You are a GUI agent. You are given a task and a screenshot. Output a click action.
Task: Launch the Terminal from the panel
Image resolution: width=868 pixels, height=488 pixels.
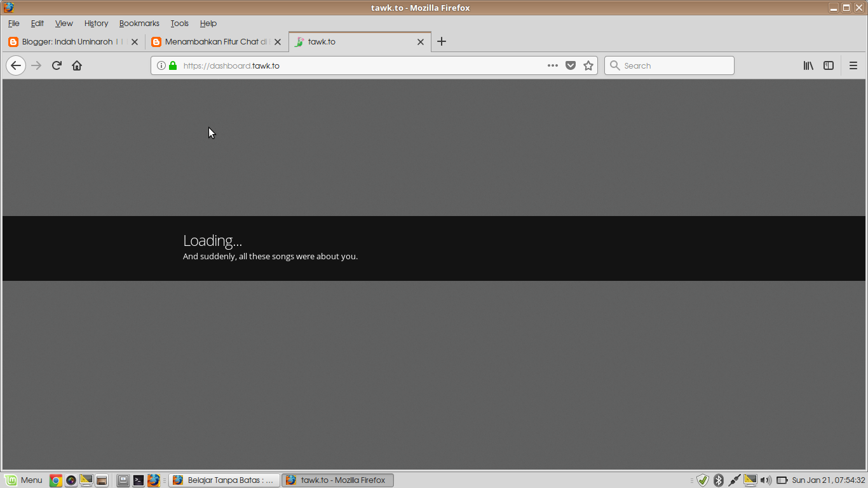point(139,480)
